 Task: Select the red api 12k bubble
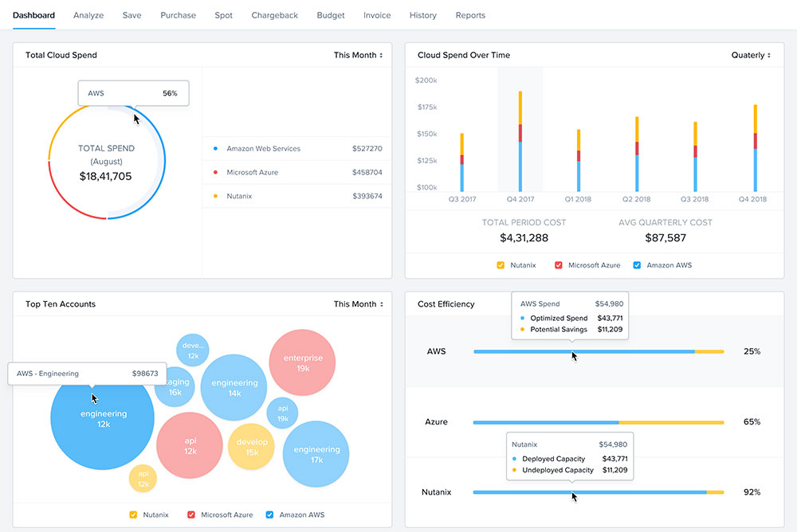click(x=190, y=445)
